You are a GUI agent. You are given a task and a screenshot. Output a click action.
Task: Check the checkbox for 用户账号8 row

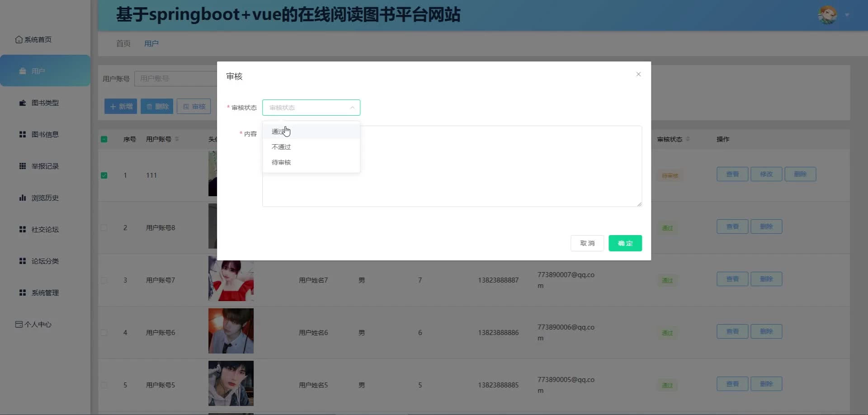pyautogui.click(x=104, y=228)
